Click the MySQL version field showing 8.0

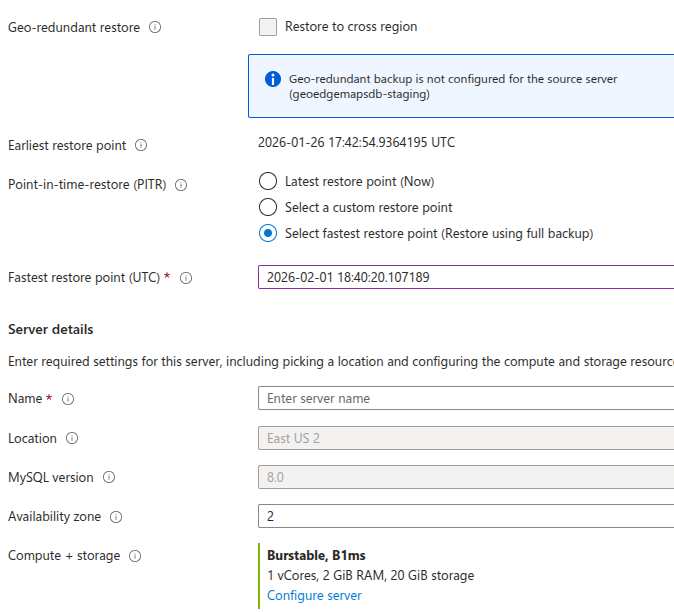click(x=466, y=477)
